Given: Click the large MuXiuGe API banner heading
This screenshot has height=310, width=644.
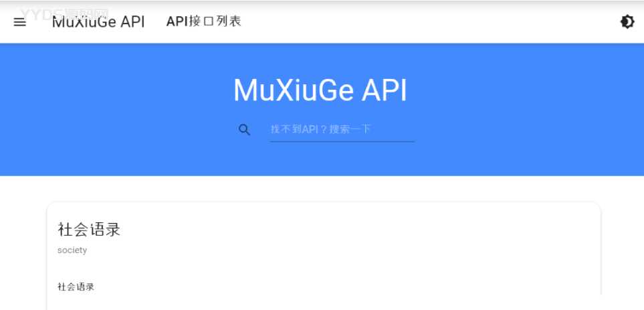Looking at the screenshot, I should (320, 90).
